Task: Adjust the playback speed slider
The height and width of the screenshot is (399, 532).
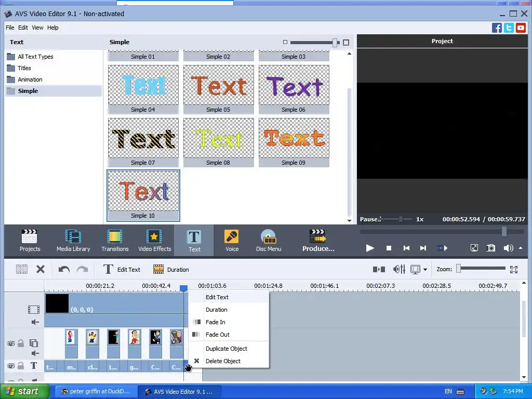Action: [401, 219]
